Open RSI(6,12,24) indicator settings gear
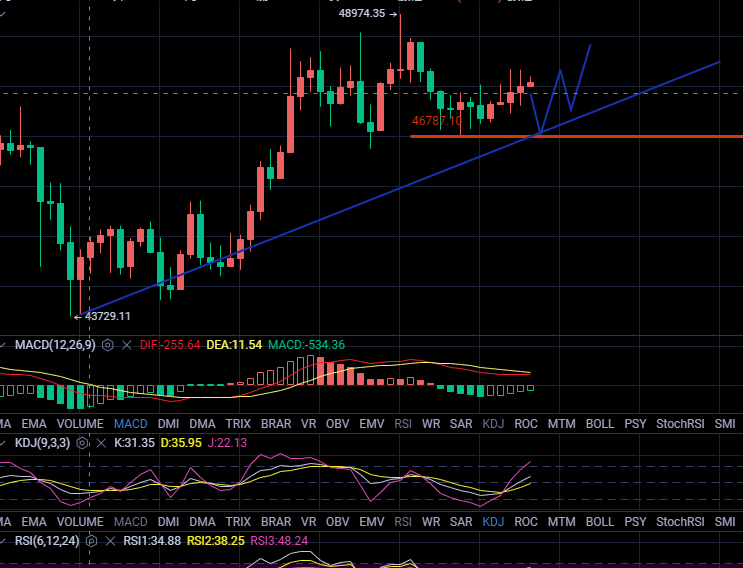Image resolution: width=743 pixels, height=568 pixels. (91, 541)
